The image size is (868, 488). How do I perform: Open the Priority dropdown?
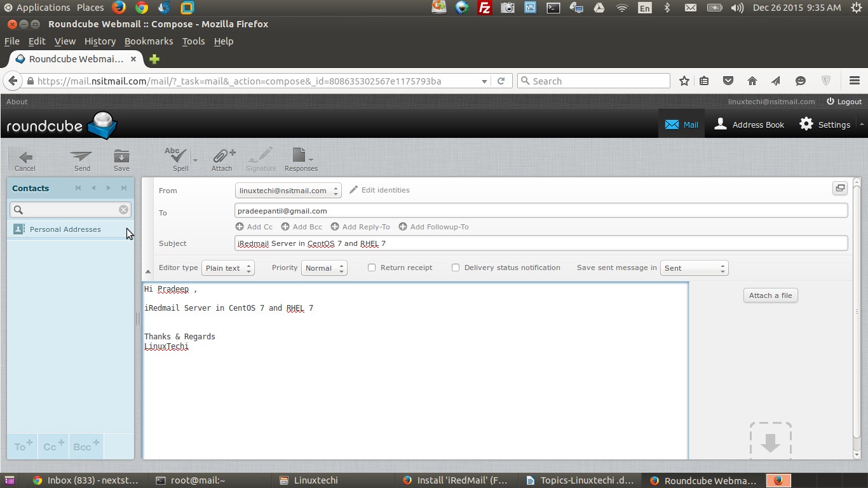(x=324, y=268)
